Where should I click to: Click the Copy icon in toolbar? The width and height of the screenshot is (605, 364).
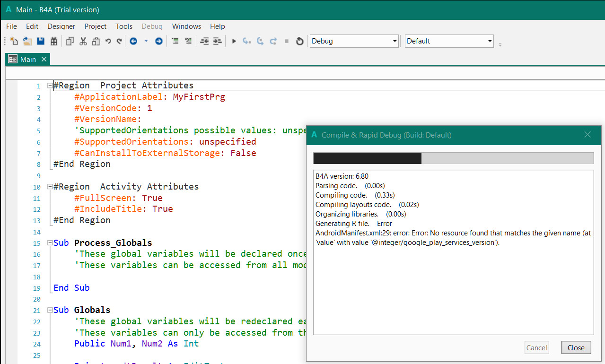tap(70, 41)
